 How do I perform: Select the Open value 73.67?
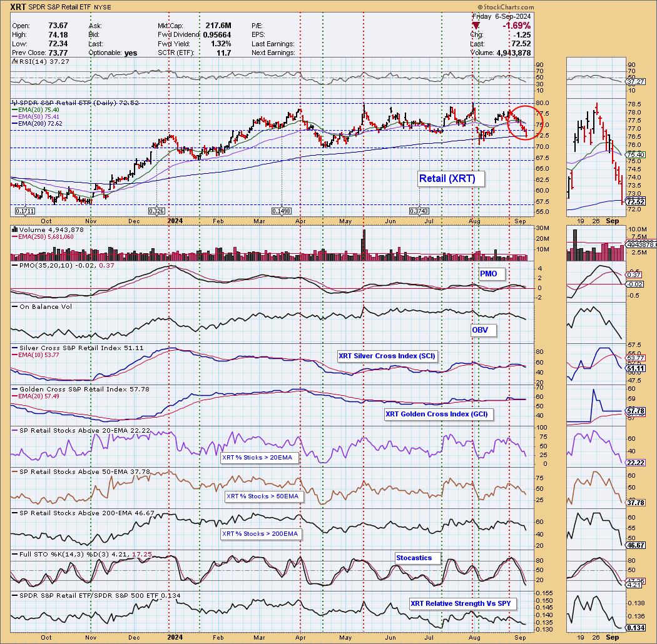pos(58,26)
